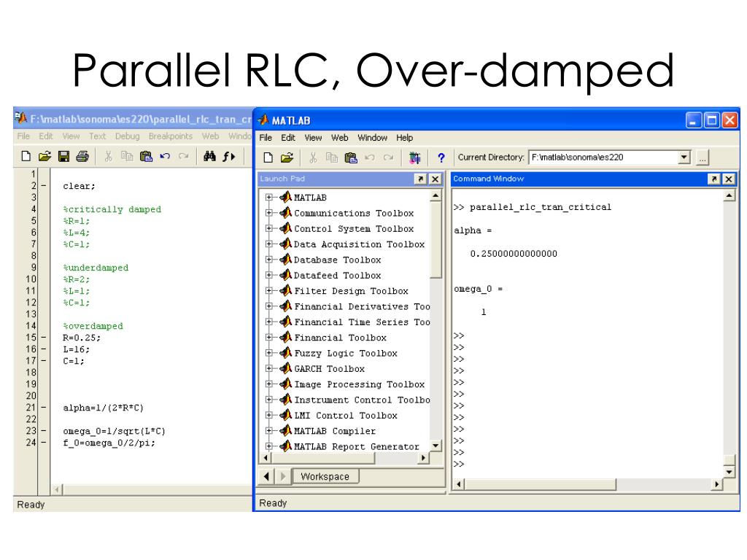747x560 pixels.
Task: Select Financial Toolbox in Launch Pad
Action: [340, 338]
